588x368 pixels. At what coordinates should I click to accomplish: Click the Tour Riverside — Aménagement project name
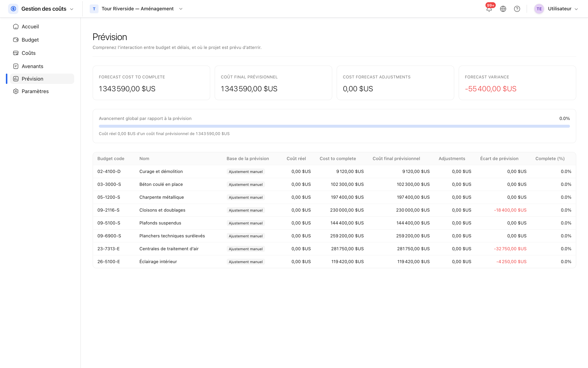click(x=137, y=9)
